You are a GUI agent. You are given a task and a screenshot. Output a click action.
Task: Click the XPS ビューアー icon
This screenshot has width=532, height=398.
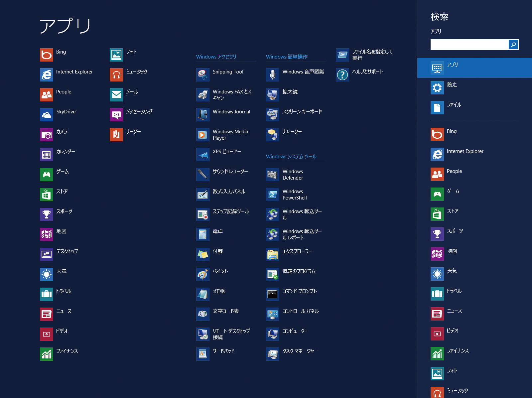pyautogui.click(x=202, y=155)
